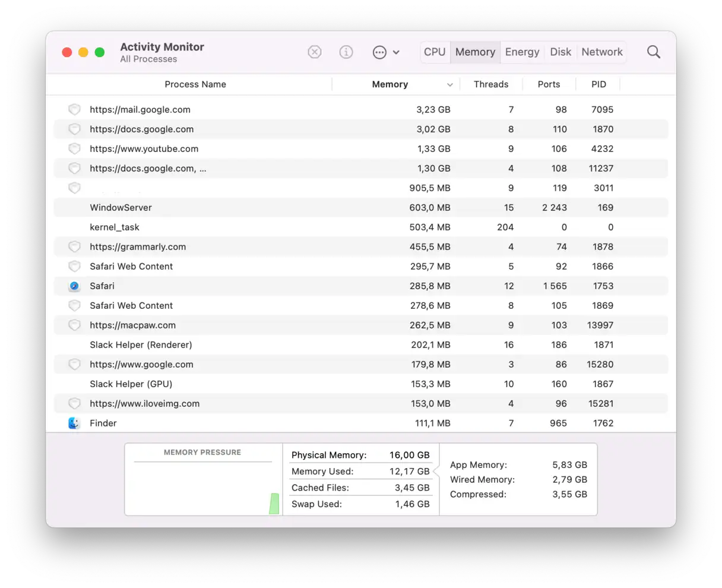Click the search magnifier icon
This screenshot has width=722, height=588.
coord(653,52)
